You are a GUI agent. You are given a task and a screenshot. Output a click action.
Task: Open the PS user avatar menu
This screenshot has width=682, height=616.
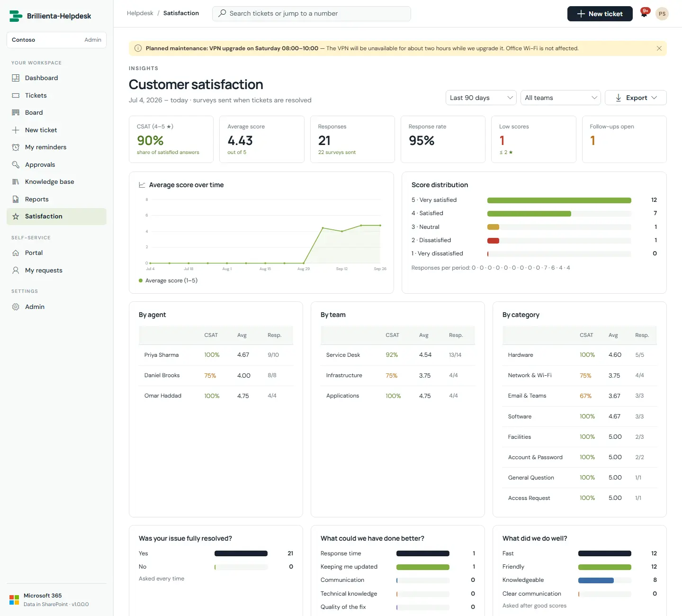click(x=662, y=14)
